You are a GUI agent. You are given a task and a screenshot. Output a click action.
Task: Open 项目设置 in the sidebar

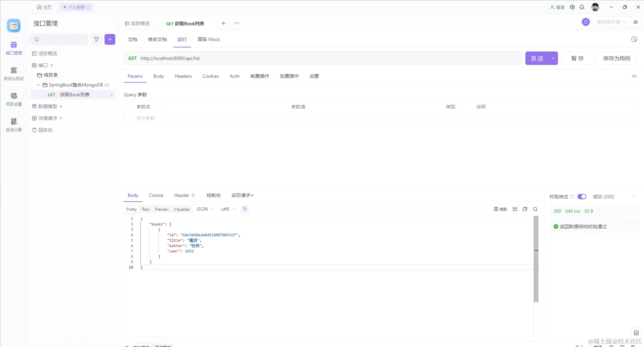tap(14, 100)
